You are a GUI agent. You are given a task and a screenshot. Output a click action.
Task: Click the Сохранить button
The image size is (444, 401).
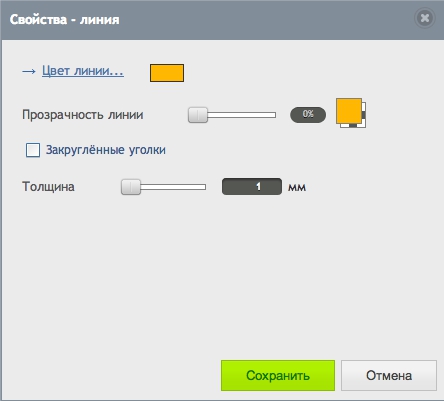pyautogui.click(x=278, y=375)
